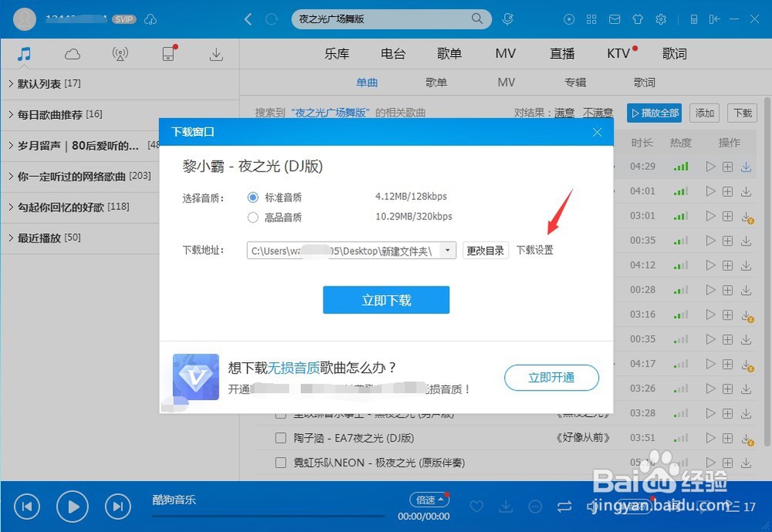Click the 下载 button above results

pos(743,113)
